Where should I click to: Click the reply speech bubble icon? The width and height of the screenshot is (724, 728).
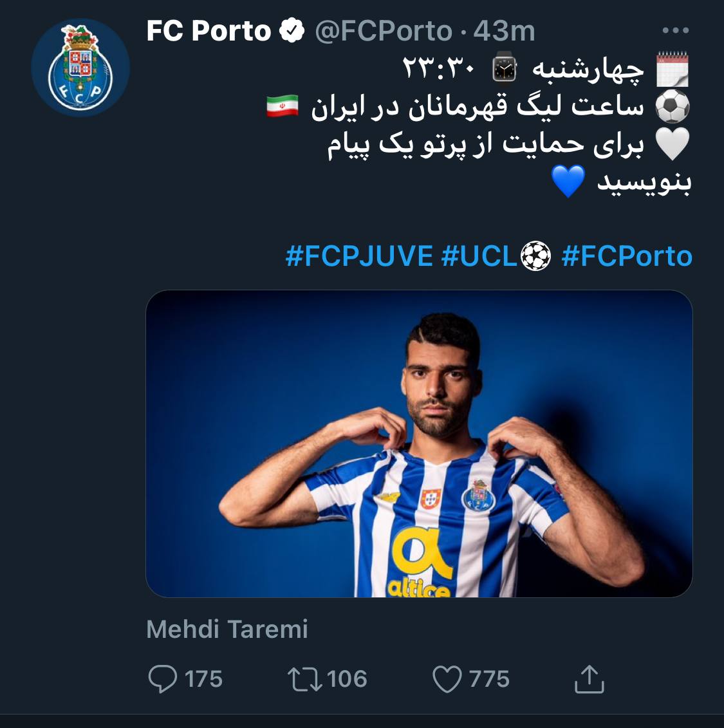pyautogui.click(x=162, y=679)
